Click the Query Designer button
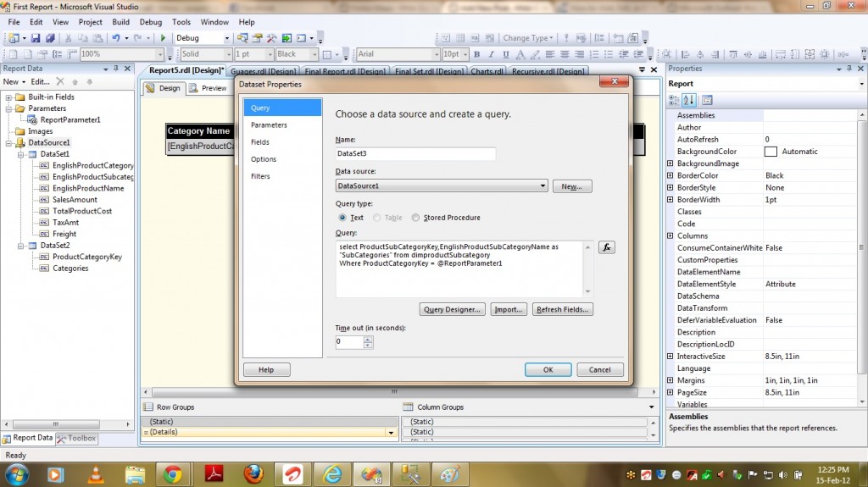The height and width of the screenshot is (487, 868). 453,310
